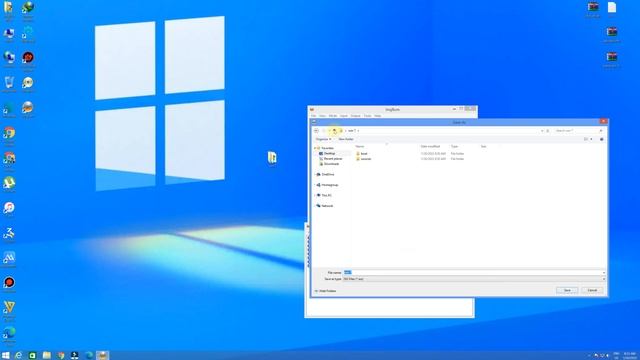This screenshot has width=640, height=360.
Task: Sort by Size column header
Action: click(483, 146)
